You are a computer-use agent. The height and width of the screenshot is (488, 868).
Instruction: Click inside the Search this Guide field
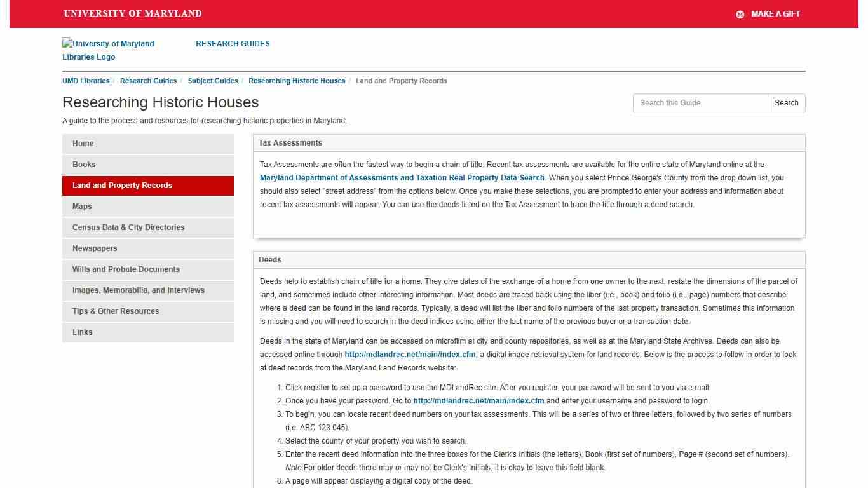click(700, 102)
